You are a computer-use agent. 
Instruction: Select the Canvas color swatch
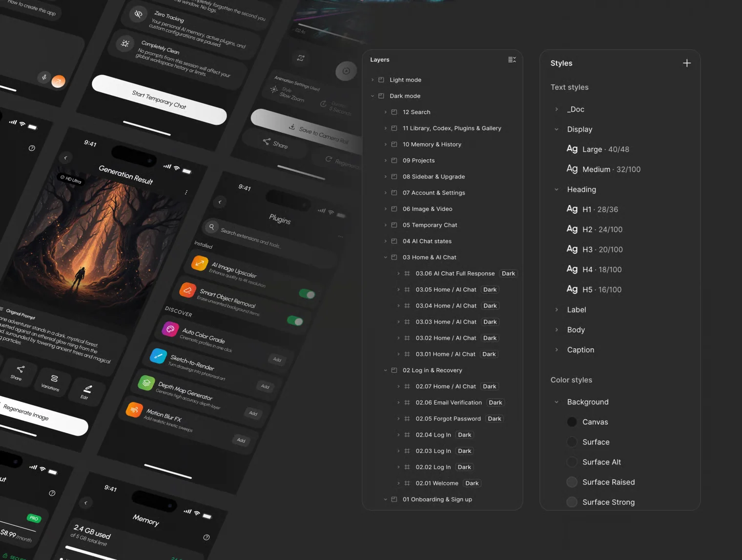pyautogui.click(x=572, y=422)
